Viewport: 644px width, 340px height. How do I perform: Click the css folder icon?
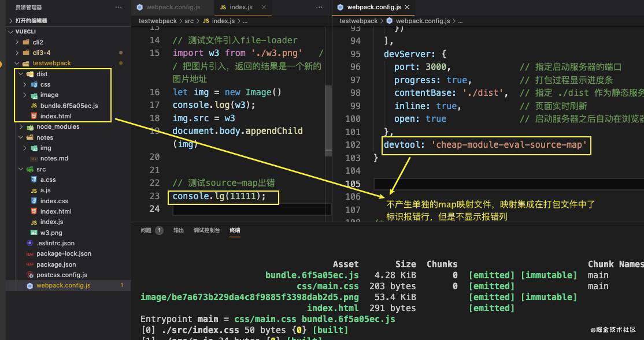pyautogui.click(x=34, y=84)
